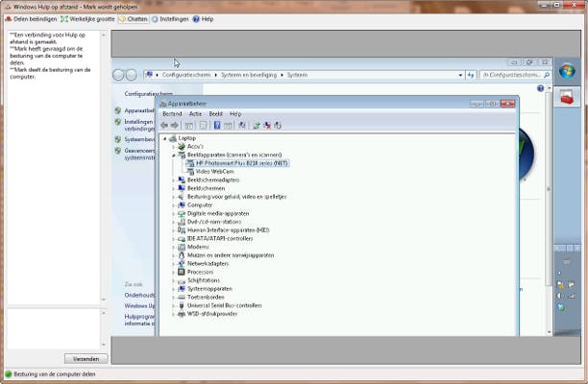This screenshot has width=588, height=384.
Task: Toggle the console tree icon in Apparaatbeheer toolbar
Action: point(189,126)
